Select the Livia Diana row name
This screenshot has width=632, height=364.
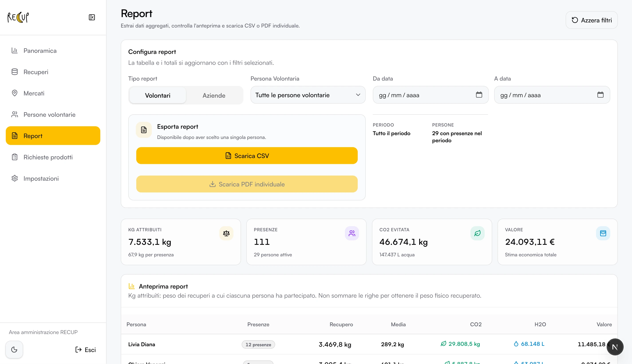pos(142,344)
